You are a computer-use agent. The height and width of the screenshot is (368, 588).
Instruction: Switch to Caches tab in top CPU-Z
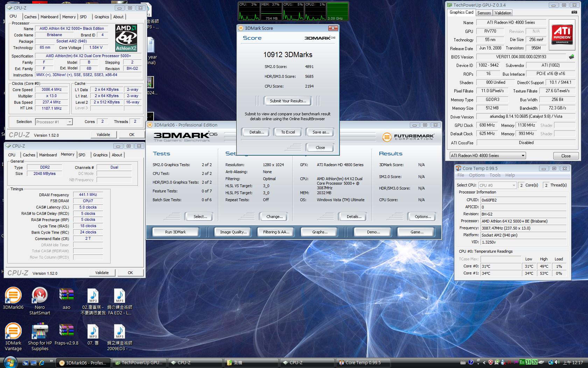(x=30, y=17)
